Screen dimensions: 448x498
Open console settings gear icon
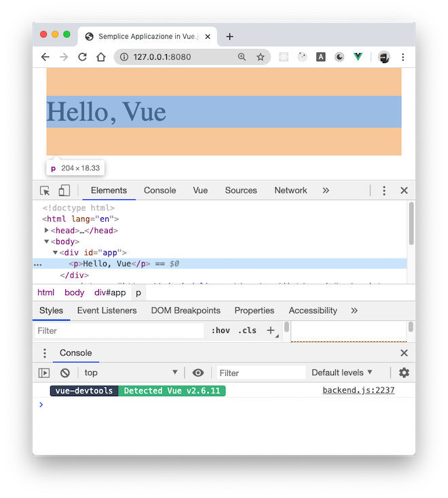point(404,372)
